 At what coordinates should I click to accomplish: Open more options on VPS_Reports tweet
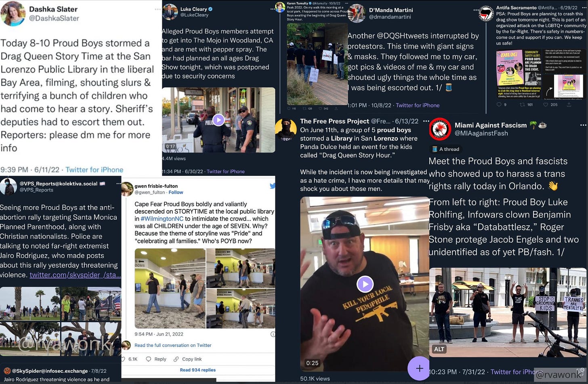point(118,184)
